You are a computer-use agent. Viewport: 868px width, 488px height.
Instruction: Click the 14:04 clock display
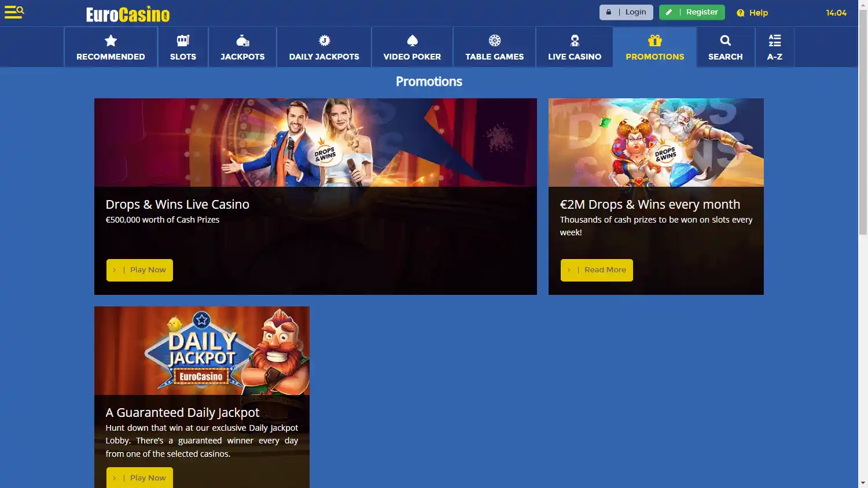click(836, 13)
